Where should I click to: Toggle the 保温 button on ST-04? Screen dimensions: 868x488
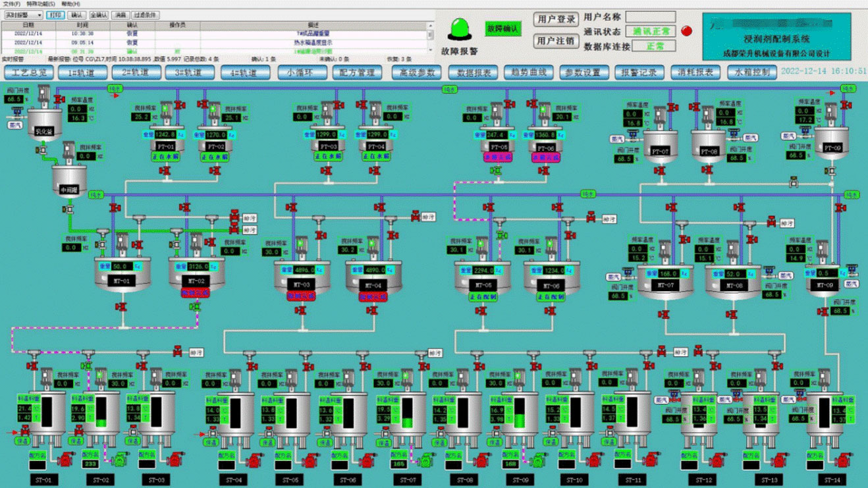[x=213, y=443]
